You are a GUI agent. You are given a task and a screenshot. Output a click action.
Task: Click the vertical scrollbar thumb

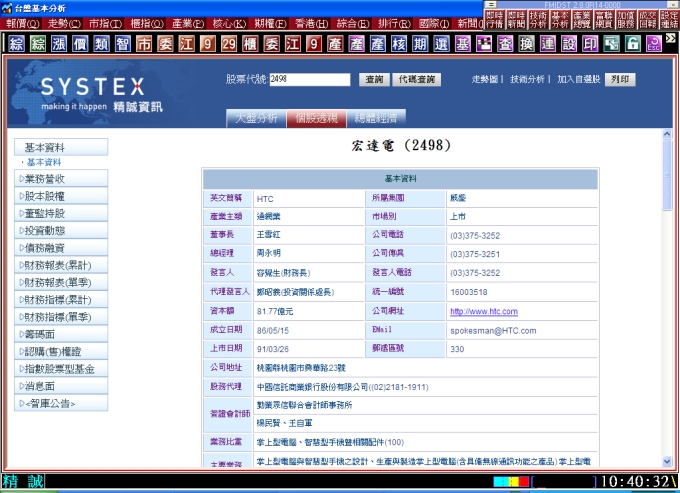pyautogui.click(x=667, y=175)
